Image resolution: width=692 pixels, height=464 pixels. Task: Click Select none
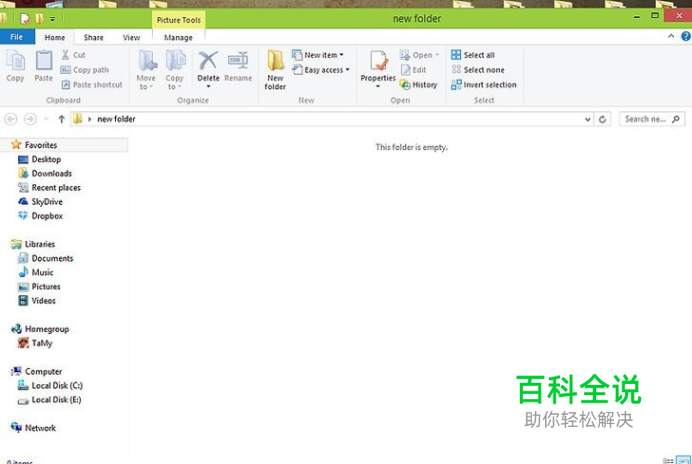[478, 70]
